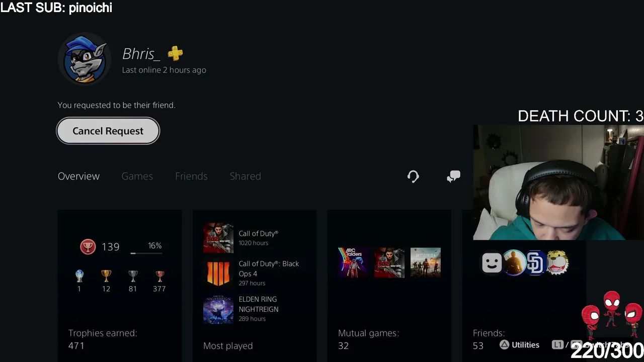The height and width of the screenshot is (362, 644).
Task: Click the 1020 hours playtime text
Action: [254, 243]
